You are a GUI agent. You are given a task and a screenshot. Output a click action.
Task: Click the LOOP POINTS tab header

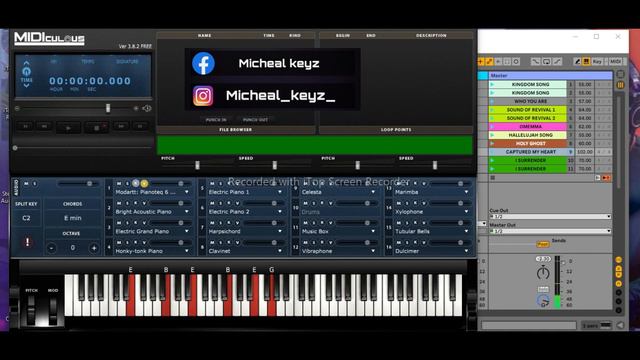(396, 130)
